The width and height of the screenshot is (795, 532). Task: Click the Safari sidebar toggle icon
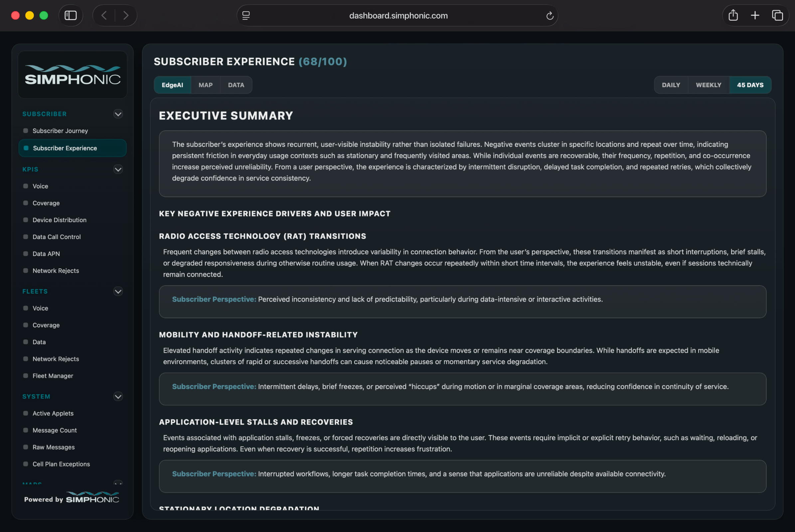tap(71, 16)
